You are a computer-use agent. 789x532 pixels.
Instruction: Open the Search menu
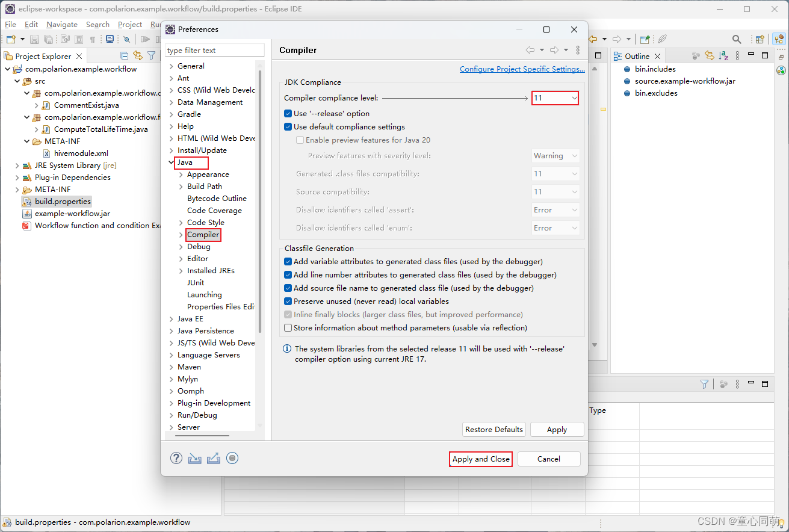(x=97, y=25)
